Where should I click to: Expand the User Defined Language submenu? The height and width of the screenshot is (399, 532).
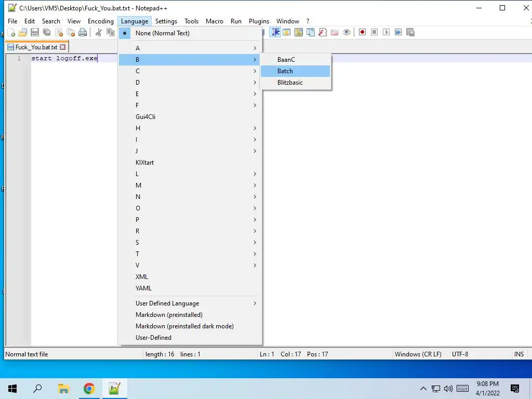pyautogui.click(x=190, y=303)
